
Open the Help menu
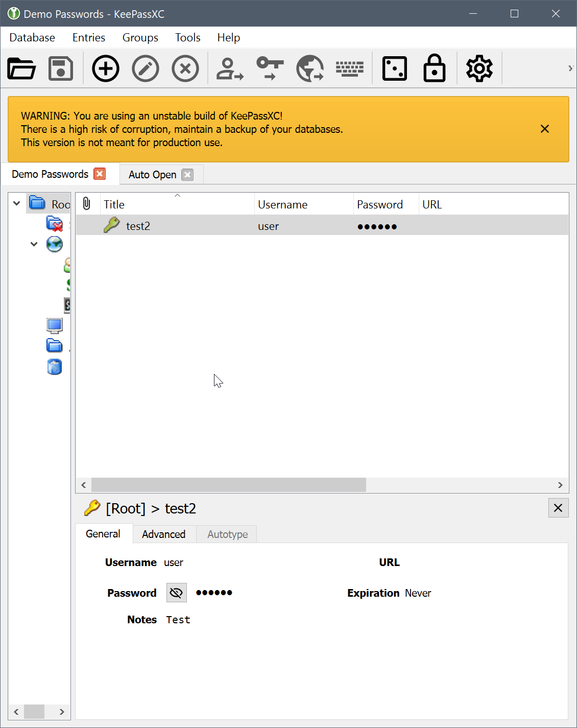(x=229, y=37)
